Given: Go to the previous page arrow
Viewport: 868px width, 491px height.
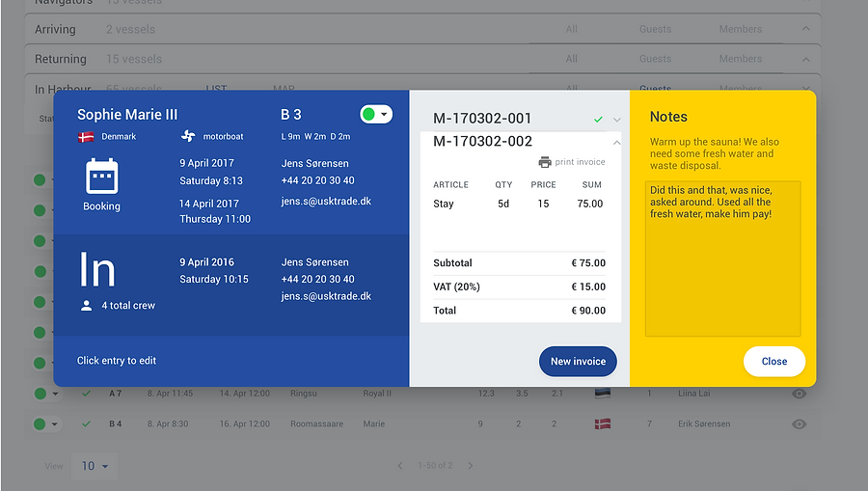Looking at the screenshot, I should pyautogui.click(x=399, y=466).
